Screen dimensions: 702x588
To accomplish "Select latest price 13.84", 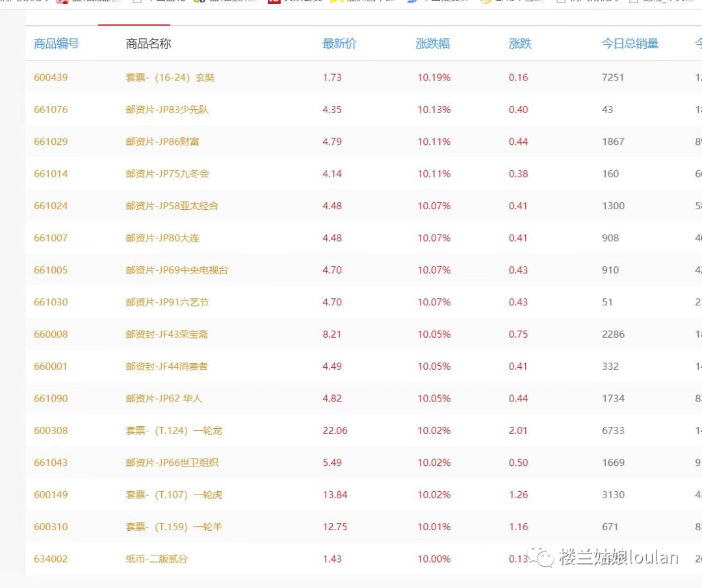I will [335, 495].
